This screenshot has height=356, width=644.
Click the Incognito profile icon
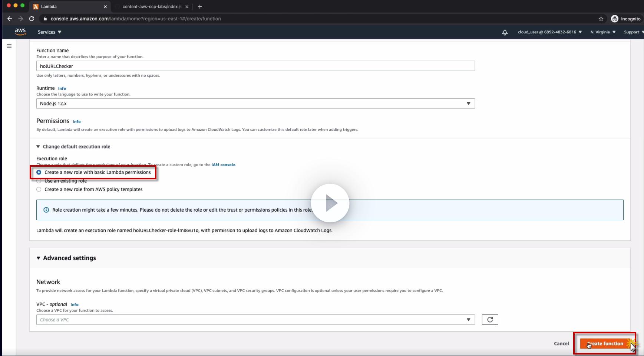pyautogui.click(x=615, y=19)
